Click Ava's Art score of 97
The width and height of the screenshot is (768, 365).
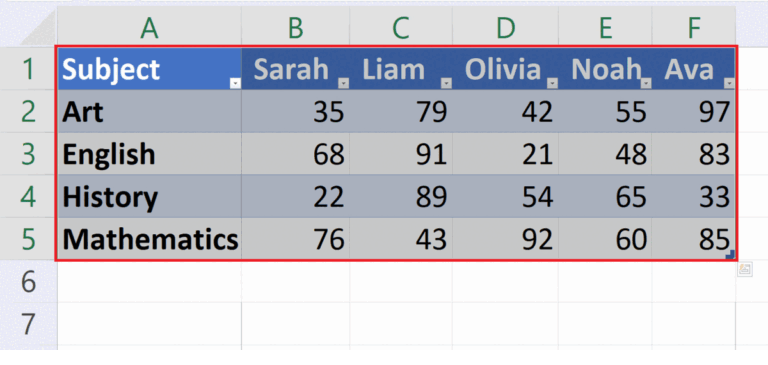click(694, 112)
